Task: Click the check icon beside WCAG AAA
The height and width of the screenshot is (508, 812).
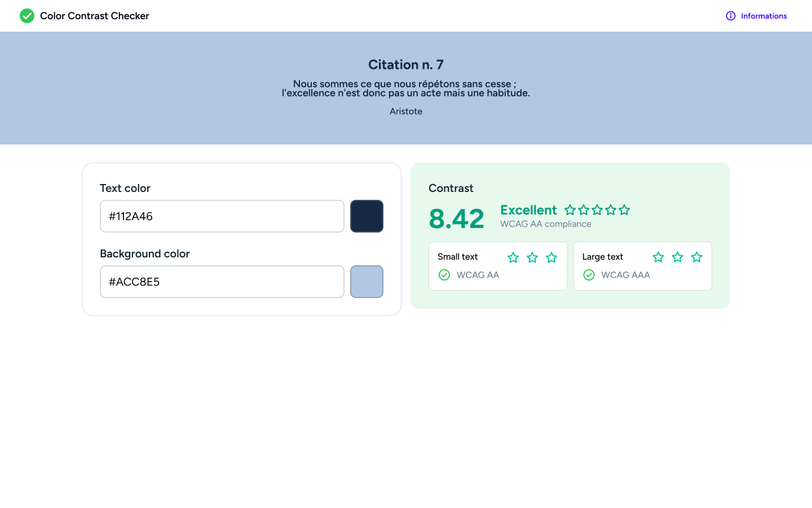Action: (589, 275)
